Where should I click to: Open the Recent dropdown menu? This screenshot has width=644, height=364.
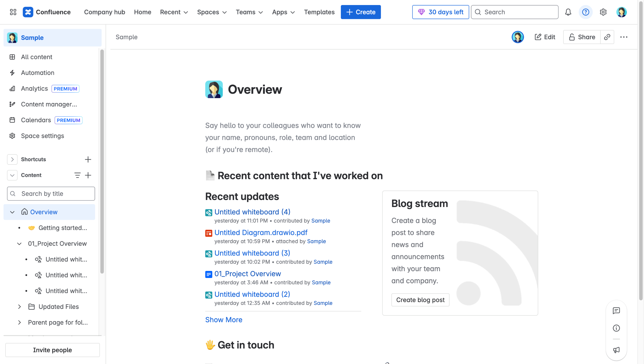174,12
